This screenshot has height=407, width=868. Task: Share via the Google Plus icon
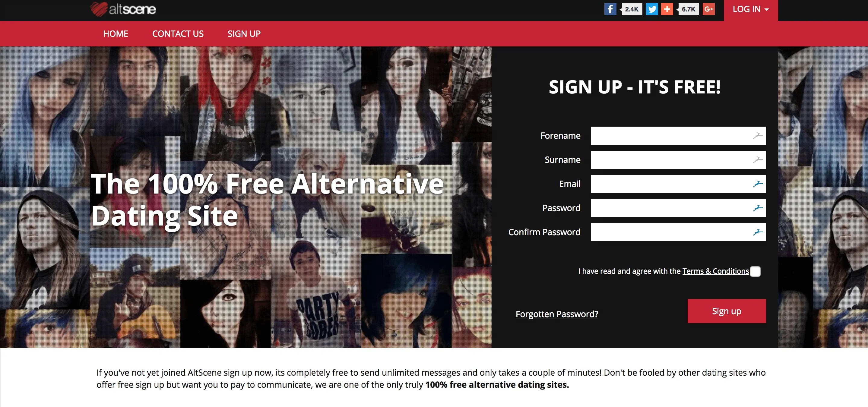click(709, 9)
